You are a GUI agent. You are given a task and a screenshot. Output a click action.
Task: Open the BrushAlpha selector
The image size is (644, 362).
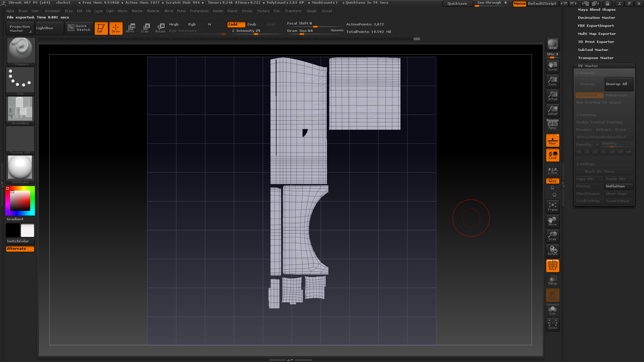point(20,111)
